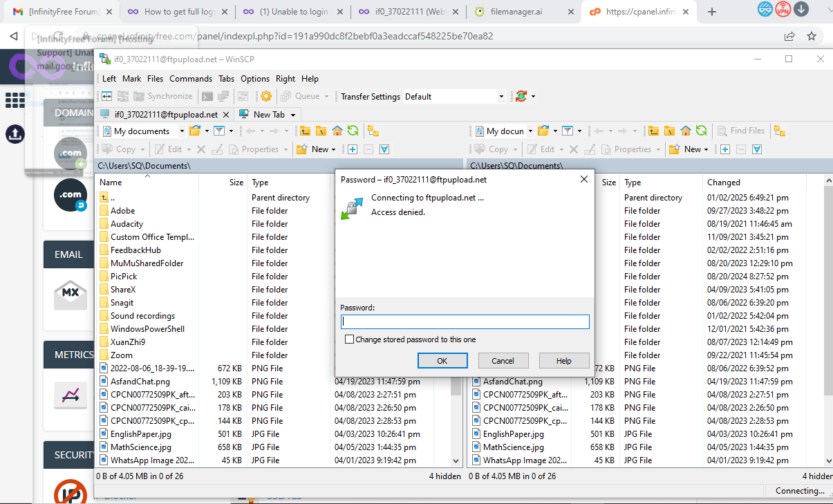Click OK in the password dialog

tap(442, 360)
